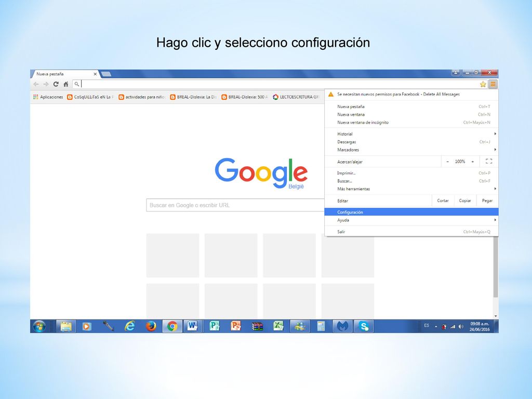Image resolution: width=532 pixels, height=399 pixels.
Task: Open the first most-visited thumbnail tile
Action: (x=172, y=255)
